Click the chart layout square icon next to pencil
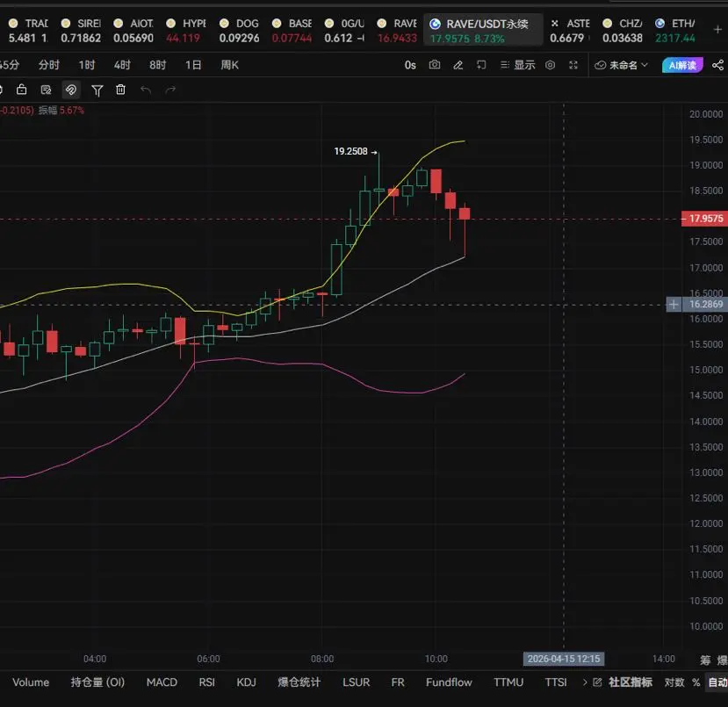Image resolution: width=728 pixels, height=707 pixels. pos(481,65)
